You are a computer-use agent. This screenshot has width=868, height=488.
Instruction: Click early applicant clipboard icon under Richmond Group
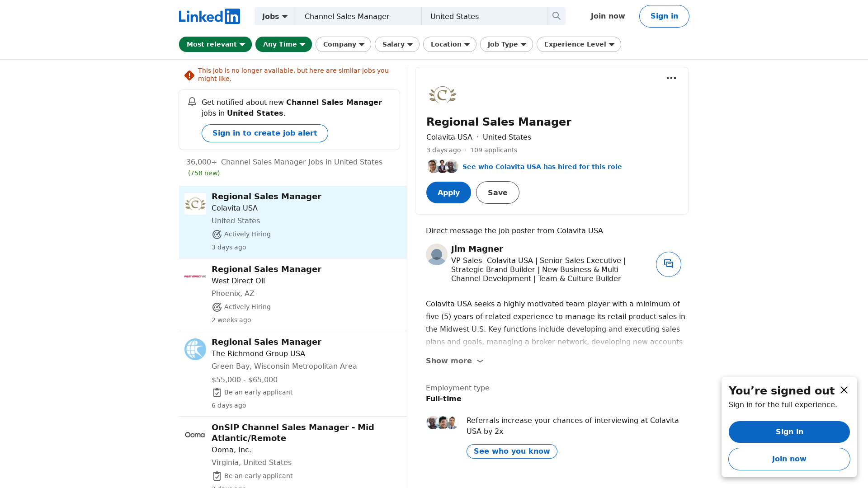point(217,393)
